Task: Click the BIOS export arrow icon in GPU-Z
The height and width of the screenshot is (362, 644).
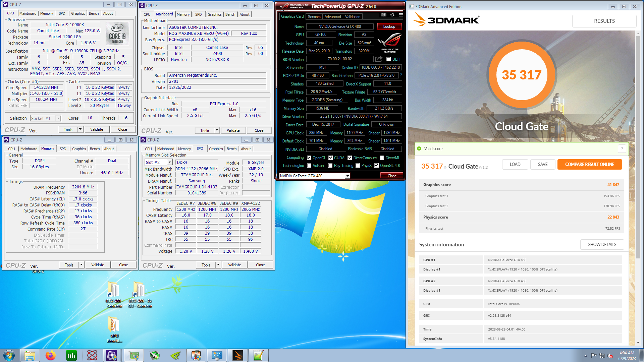Action: tap(379, 59)
